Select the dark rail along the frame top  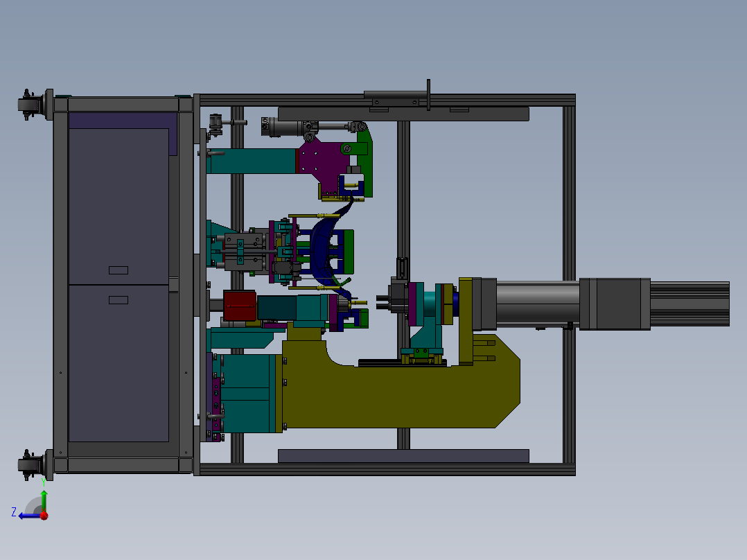[403, 114]
